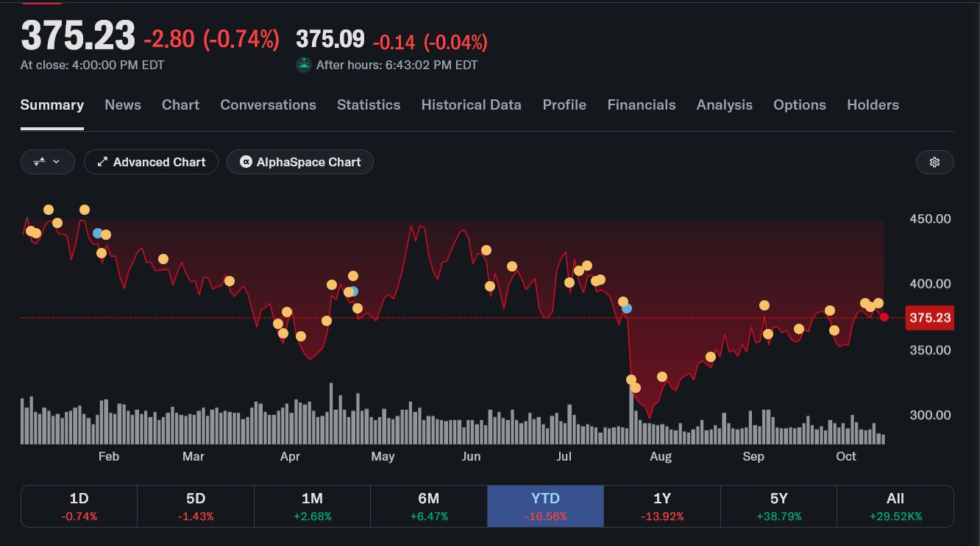Choose the 5D time range
Image resolution: width=980 pixels, height=546 pixels.
(196, 506)
